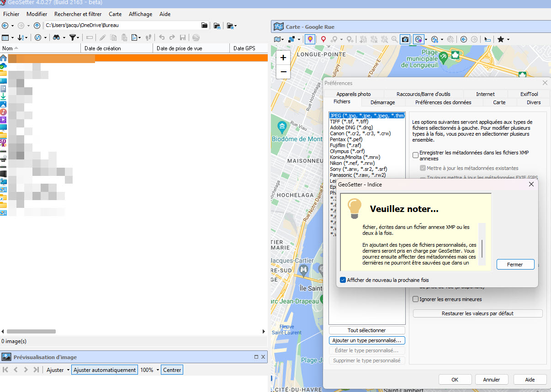Click Annuler in Préférences

(x=491, y=379)
